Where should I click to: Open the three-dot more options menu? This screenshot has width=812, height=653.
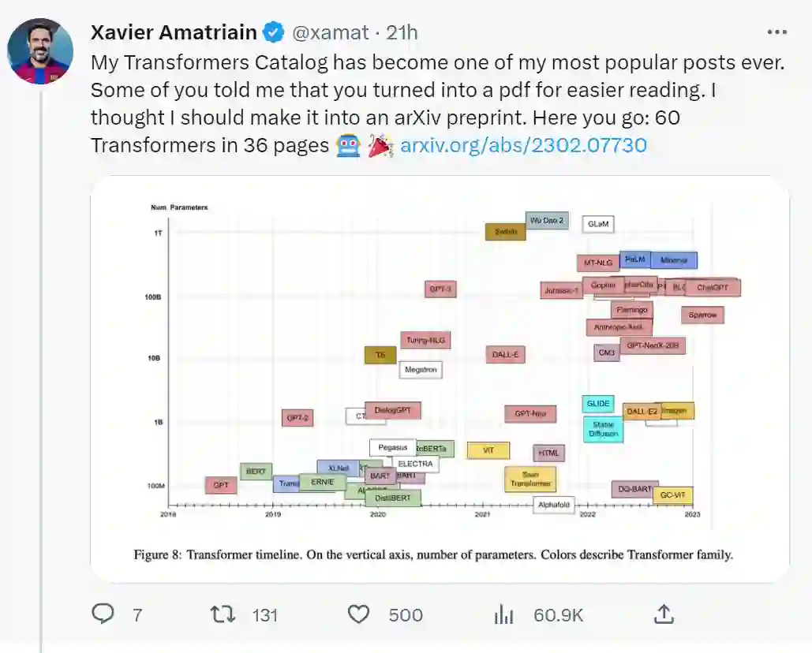click(x=777, y=32)
